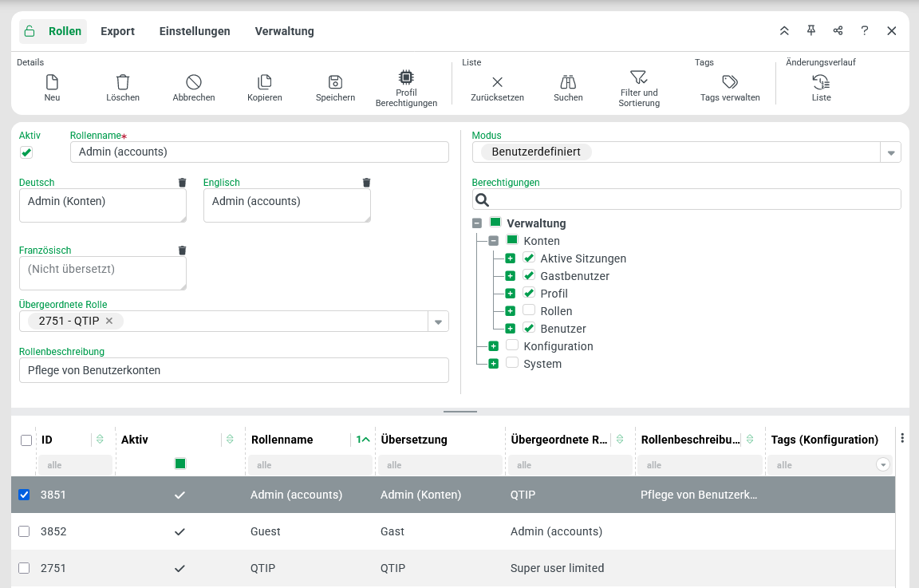Viewport: 919px width, 588px height.
Task: Open table column options three-dot menu
Action: (x=902, y=438)
